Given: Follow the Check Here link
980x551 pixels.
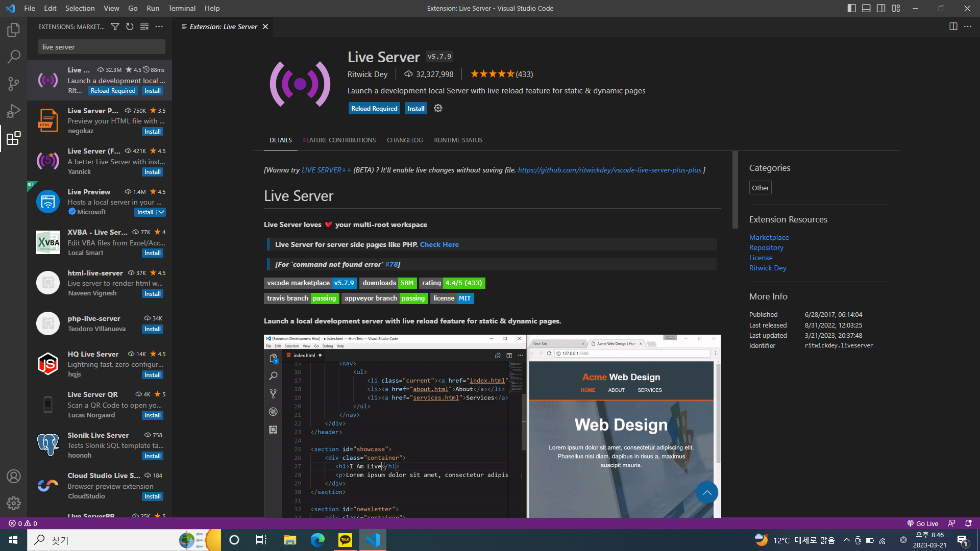Looking at the screenshot, I should tap(439, 244).
